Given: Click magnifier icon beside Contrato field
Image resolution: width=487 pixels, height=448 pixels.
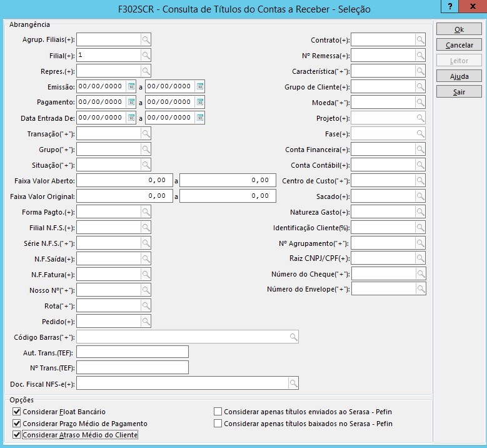Looking at the screenshot, I should click(x=420, y=40).
